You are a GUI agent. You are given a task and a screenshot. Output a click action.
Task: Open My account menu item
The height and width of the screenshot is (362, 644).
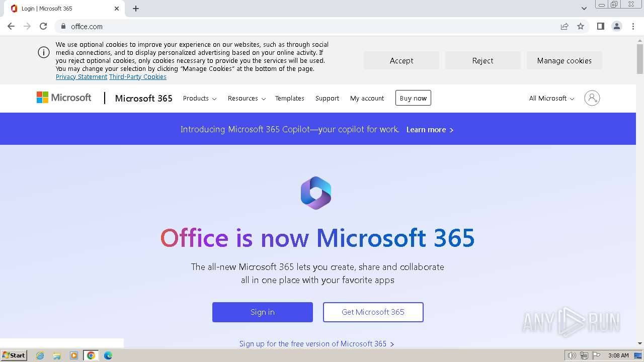[367, 99]
